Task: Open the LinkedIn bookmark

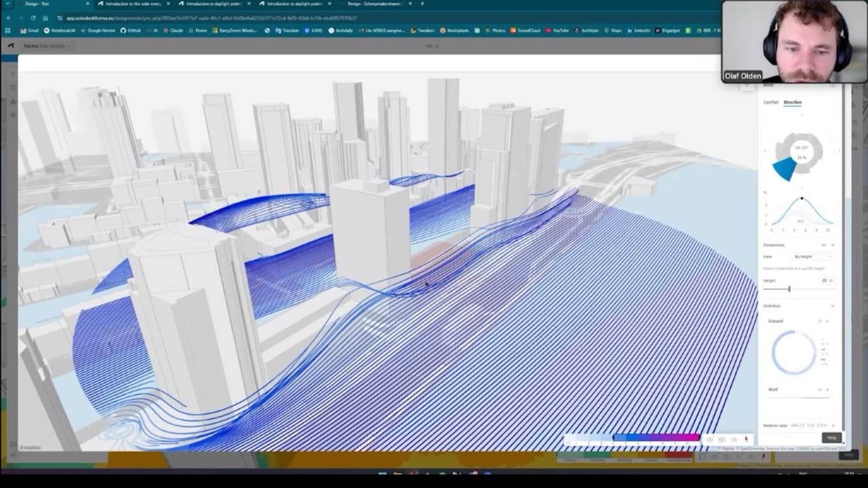Action: 638,30
